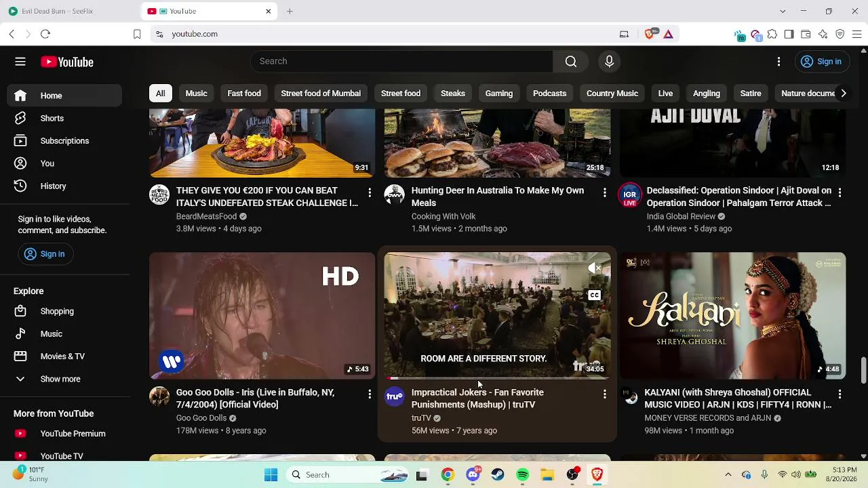This screenshot has width=868, height=488.
Task: Switch to the Evil Dead Burn SeeFlix tab
Action: [70, 11]
